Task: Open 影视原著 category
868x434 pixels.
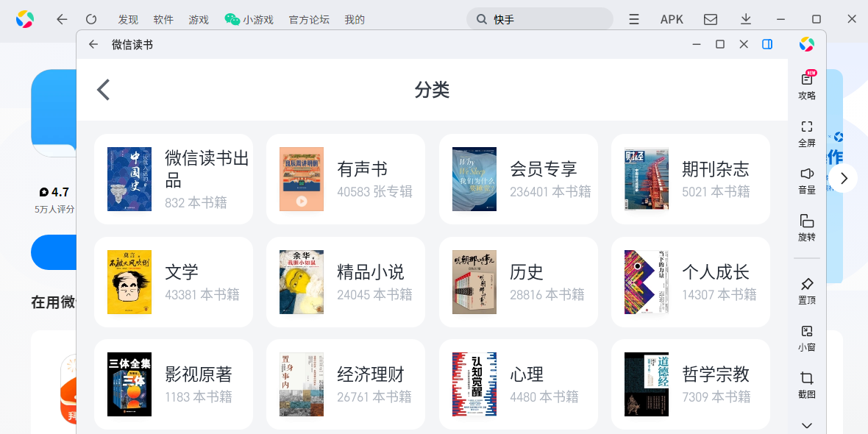Action: pos(174,384)
